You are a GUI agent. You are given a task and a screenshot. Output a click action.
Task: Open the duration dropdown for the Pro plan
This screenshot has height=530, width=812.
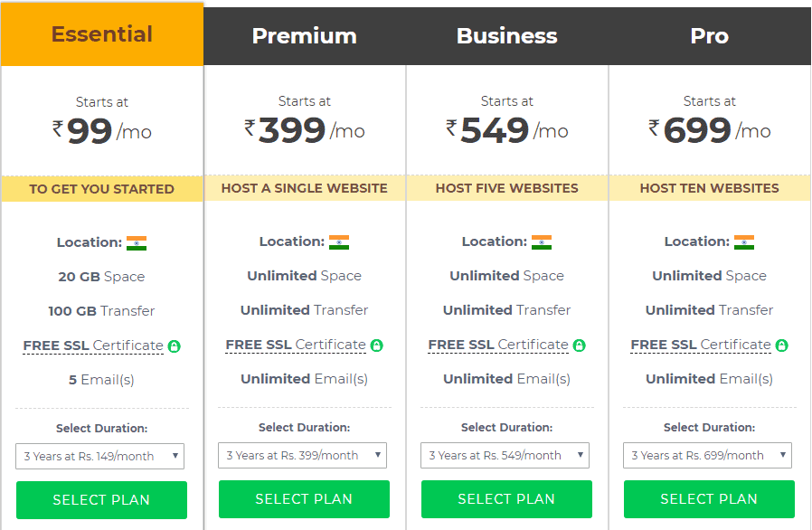pyautogui.click(x=708, y=456)
